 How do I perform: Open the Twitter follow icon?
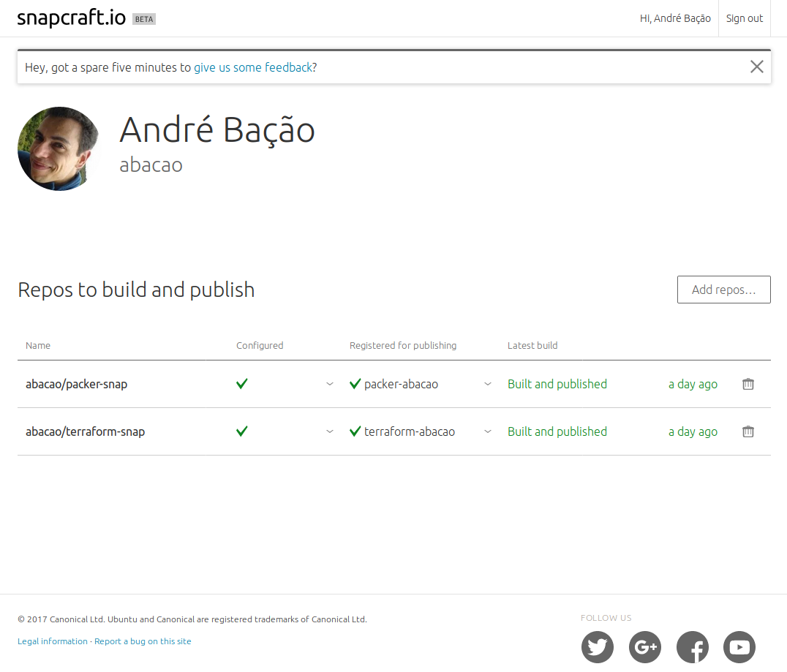coord(598,647)
